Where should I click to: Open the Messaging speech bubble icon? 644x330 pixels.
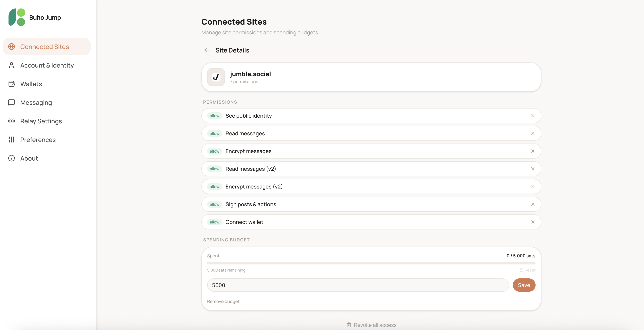tap(12, 103)
